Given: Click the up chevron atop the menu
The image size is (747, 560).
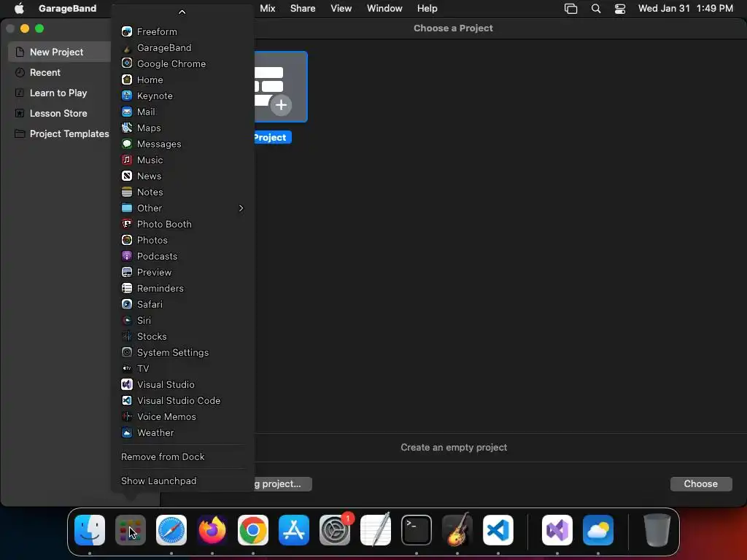Looking at the screenshot, I should point(182,12).
